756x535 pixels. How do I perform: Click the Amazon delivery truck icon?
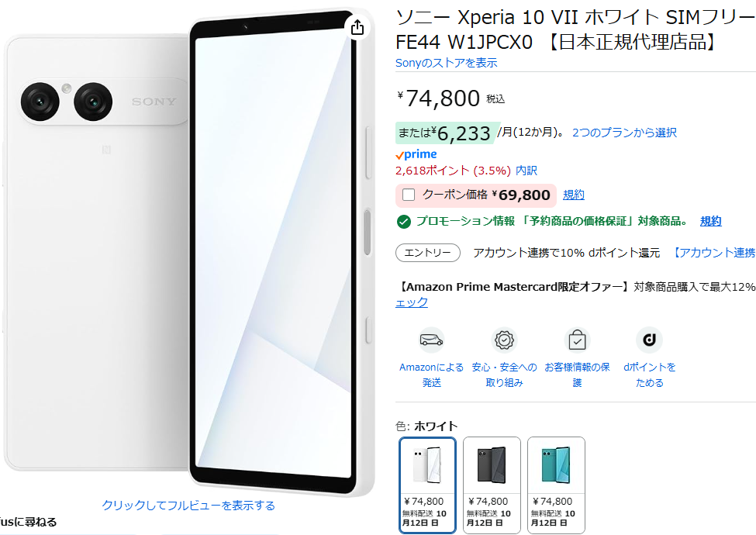(432, 340)
